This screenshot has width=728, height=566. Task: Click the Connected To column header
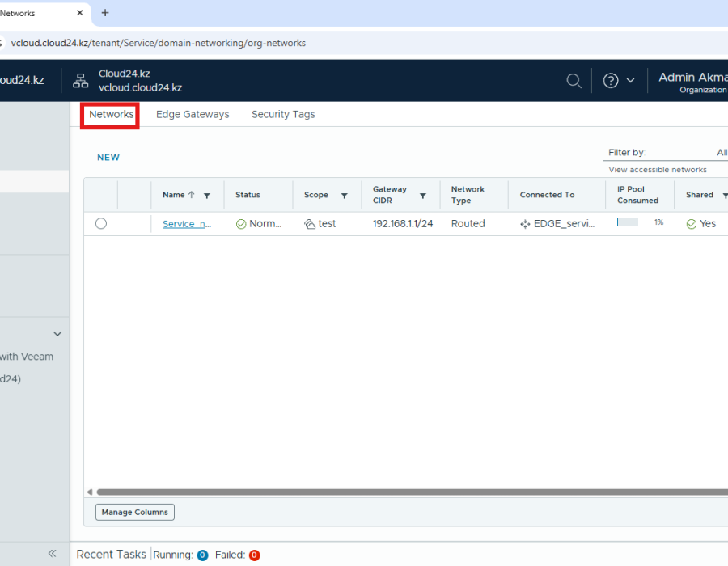tap(547, 195)
